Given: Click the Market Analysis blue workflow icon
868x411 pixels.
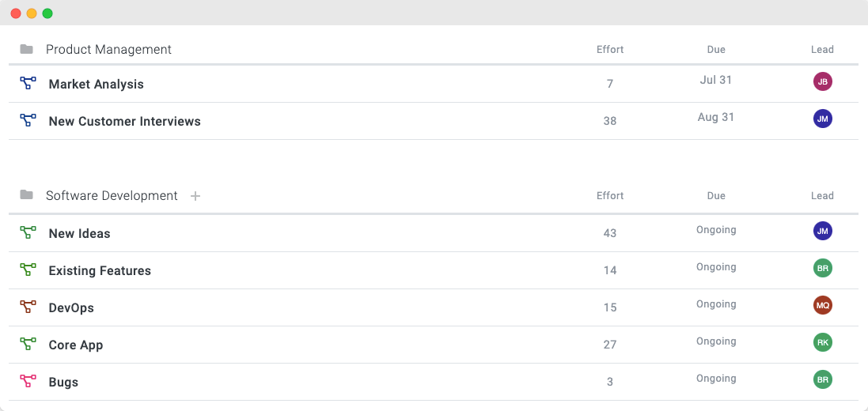Looking at the screenshot, I should point(28,83).
